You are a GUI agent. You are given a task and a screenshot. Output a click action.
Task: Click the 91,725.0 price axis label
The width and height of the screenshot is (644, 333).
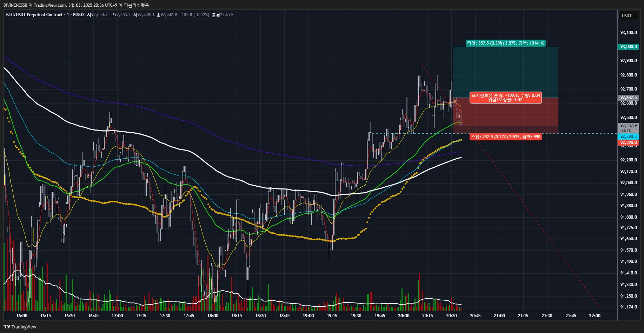coord(629,228)
